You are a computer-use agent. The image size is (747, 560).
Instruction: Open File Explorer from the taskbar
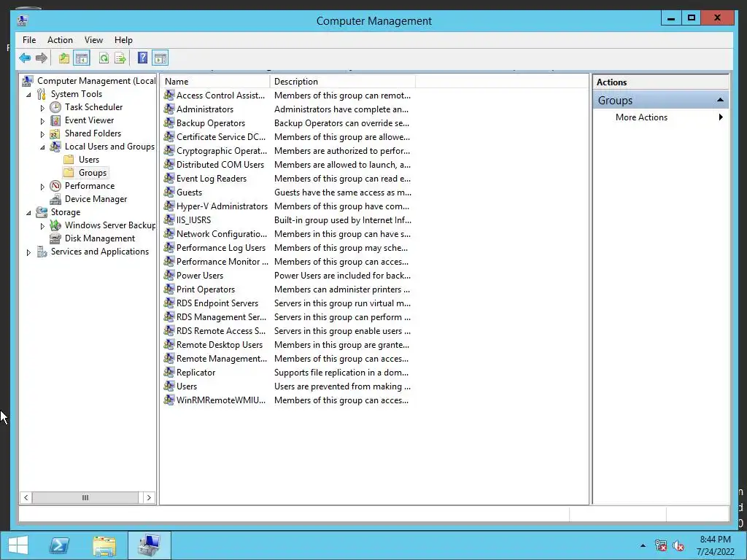pos(104,545)
